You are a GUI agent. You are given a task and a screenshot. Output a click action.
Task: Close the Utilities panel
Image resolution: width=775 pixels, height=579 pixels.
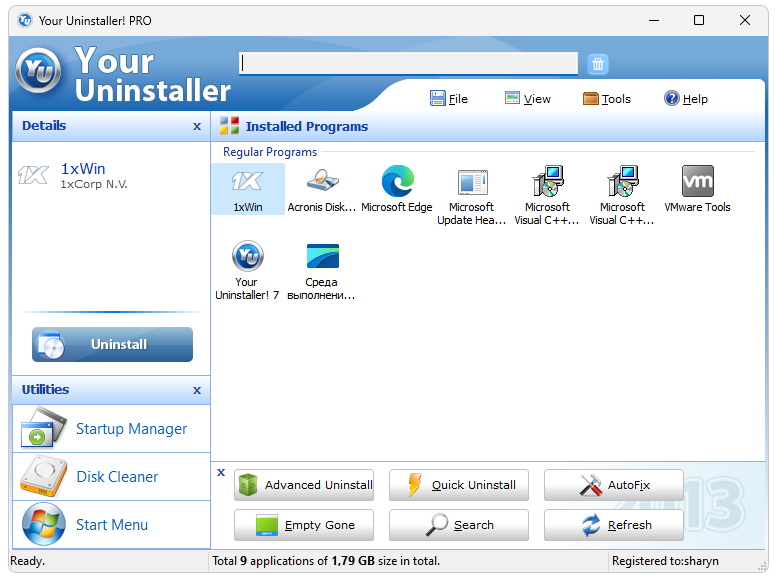coord(197,390)
